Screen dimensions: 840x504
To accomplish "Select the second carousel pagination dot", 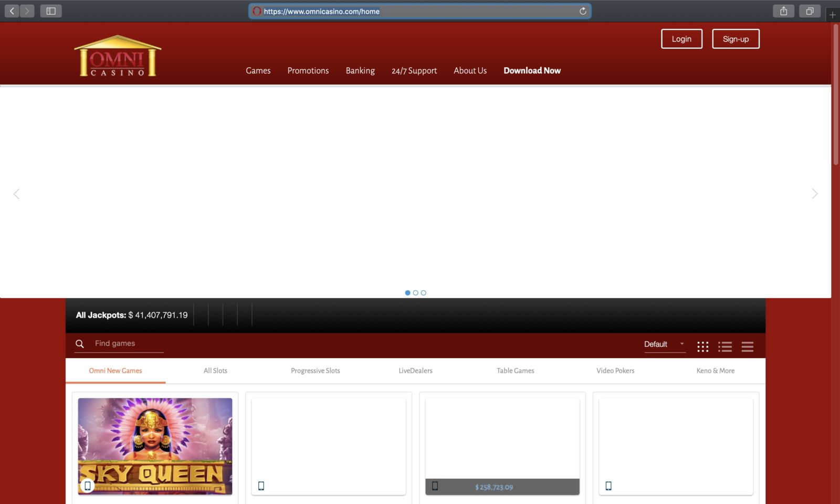I will pyautogui.click(x=415, y=292).
